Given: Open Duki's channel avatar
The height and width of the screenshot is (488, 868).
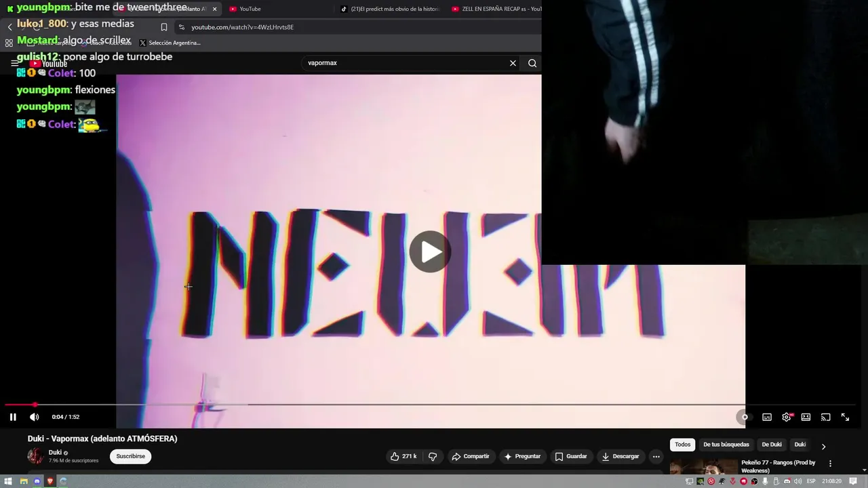Looking at the screenshot, I should coord(35,456).
